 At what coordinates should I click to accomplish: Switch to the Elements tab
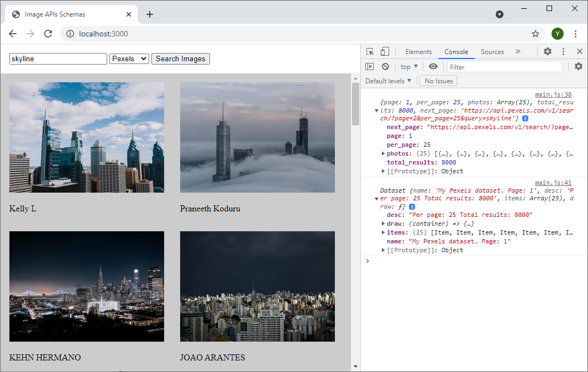coord(418,51)
